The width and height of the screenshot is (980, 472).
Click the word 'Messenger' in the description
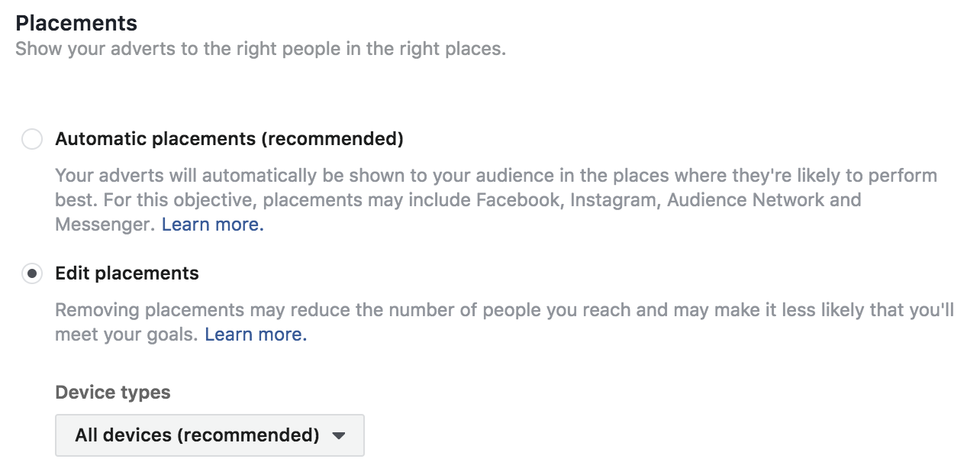point(103,225)
